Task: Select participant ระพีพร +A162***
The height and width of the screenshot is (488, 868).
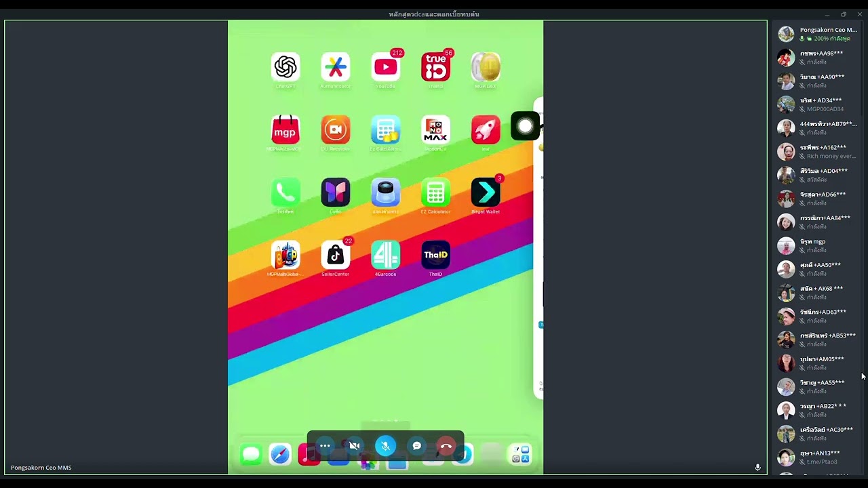Action: [818, 152]
